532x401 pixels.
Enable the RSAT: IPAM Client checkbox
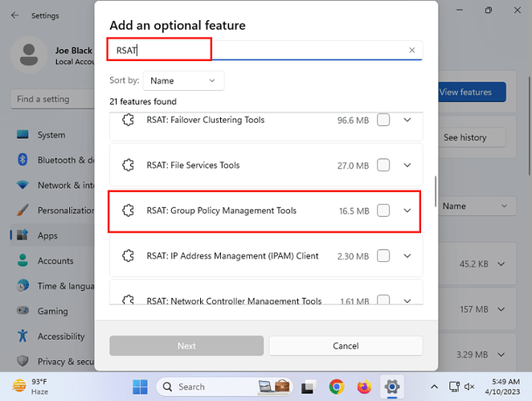[x=383, y=256]
